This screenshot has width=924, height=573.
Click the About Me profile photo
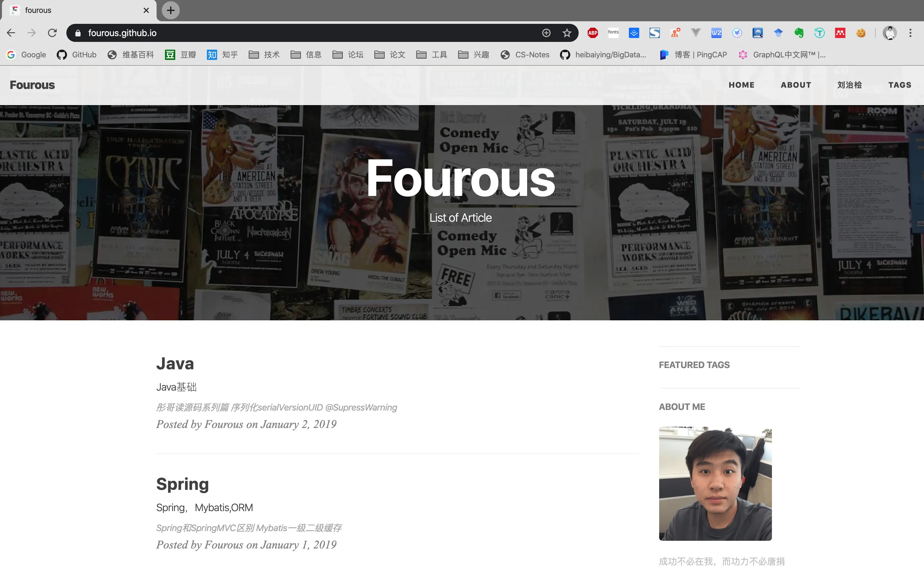715,483
